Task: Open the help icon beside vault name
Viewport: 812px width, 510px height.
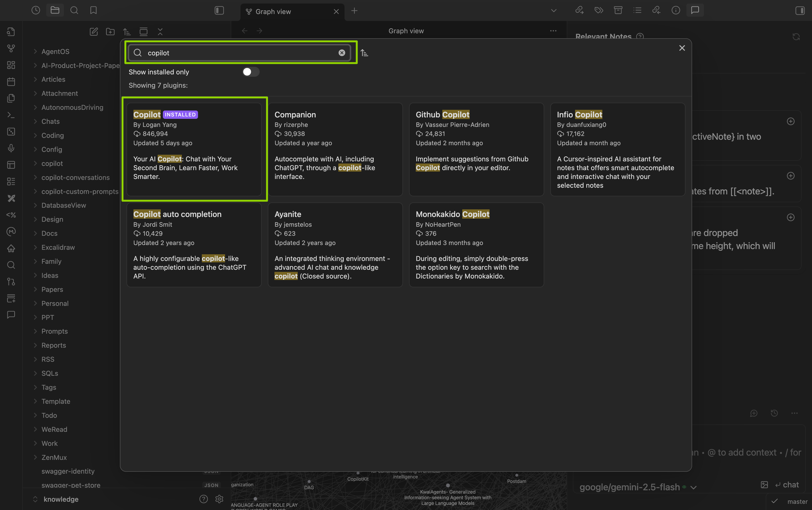Action: (203, 499)
